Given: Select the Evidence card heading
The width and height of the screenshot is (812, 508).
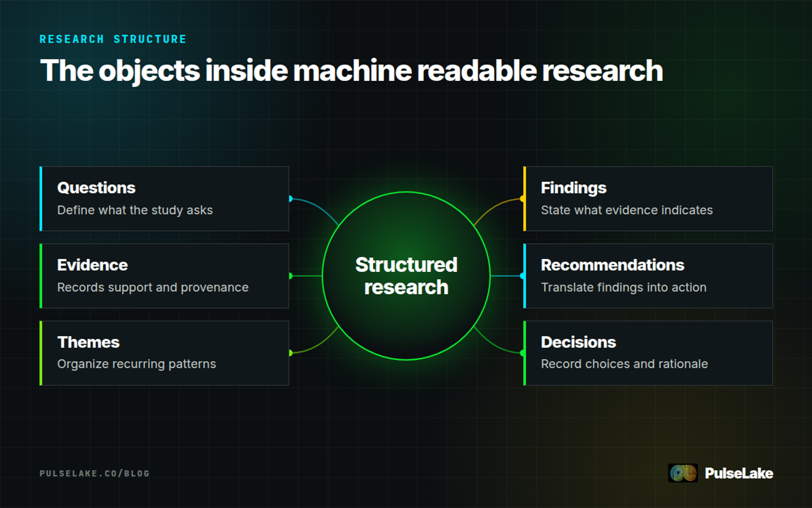Looking at the screenshot, I should click(x=92, y=265).
